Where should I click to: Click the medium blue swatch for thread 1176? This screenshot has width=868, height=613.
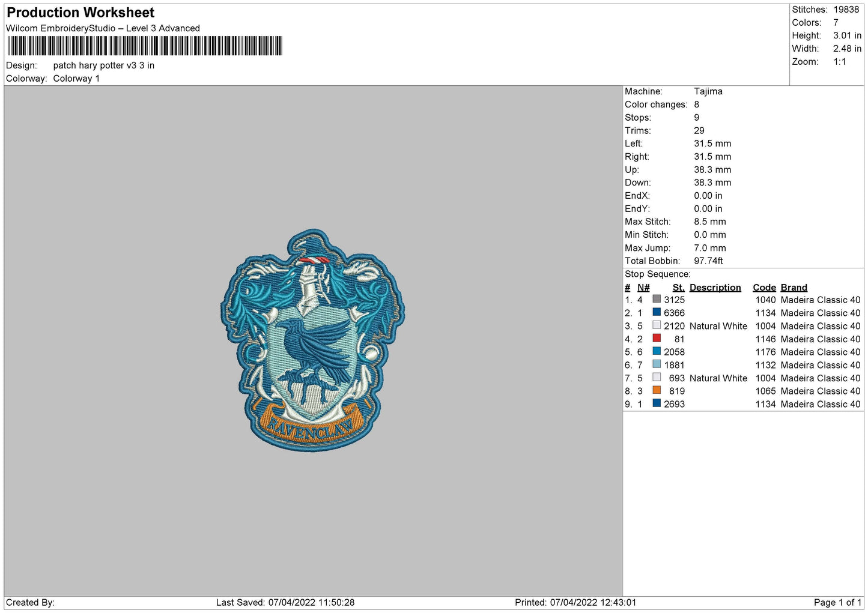point(657,351)
